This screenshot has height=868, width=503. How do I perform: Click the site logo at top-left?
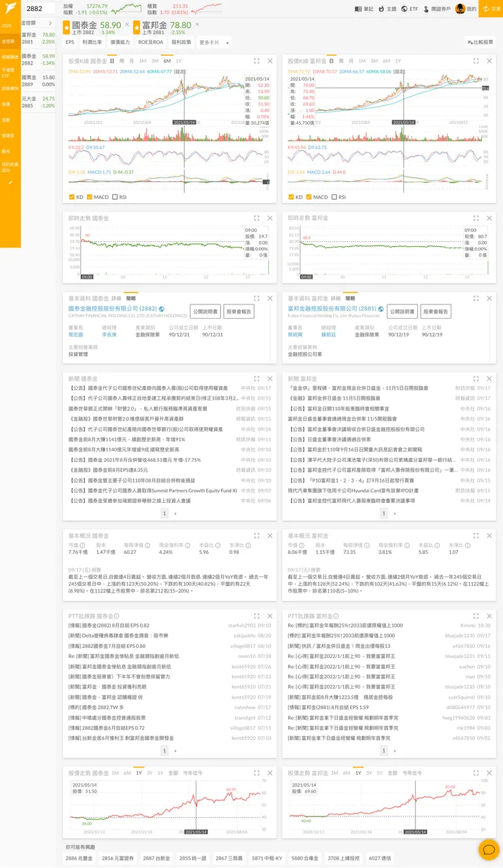click(x=10, y=8)
